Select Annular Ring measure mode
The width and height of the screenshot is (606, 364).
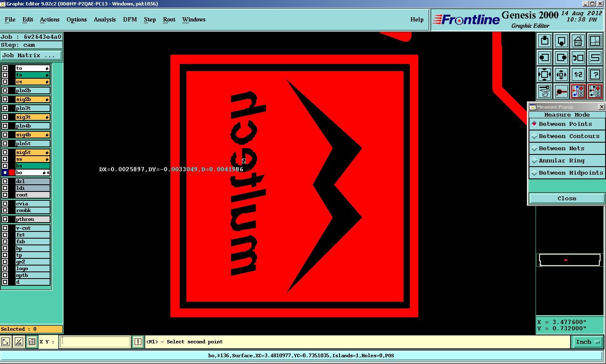[567, 160]
